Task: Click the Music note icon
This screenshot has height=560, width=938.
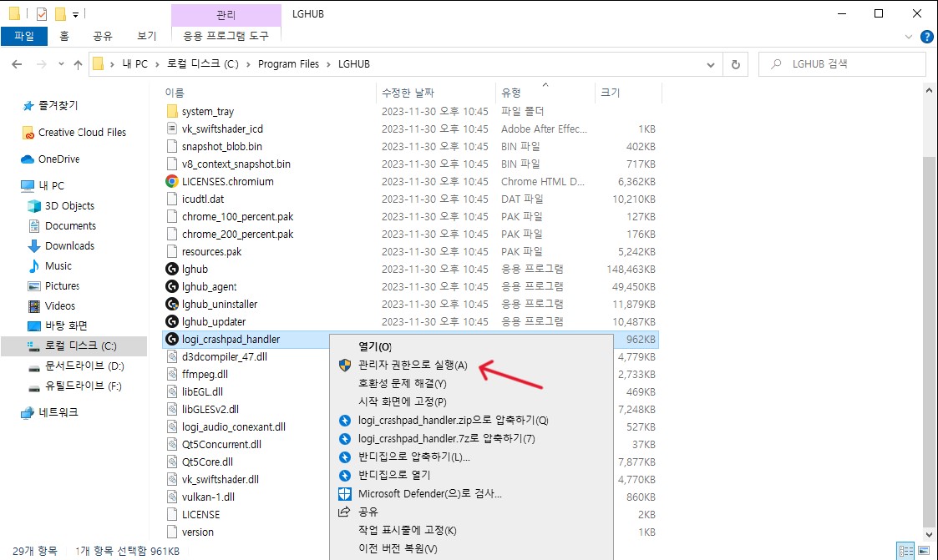Action: tap(34, 266)
